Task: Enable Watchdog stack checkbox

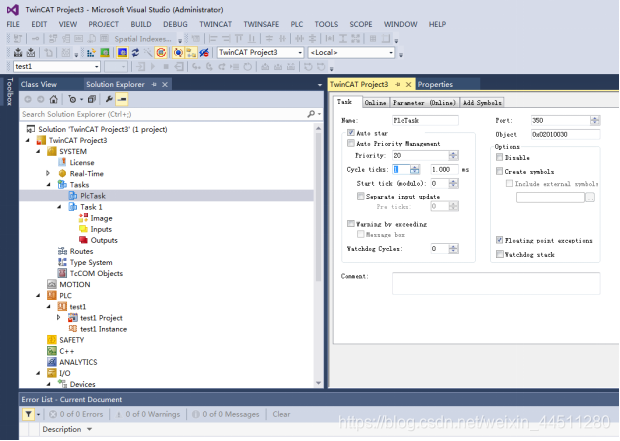Action: click(499, 254)
